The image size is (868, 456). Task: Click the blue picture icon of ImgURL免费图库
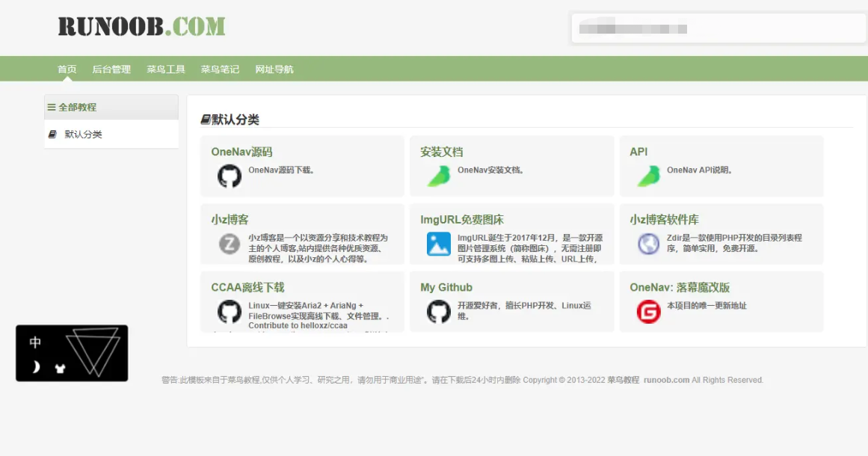pyautogui.click(x=439, y=244)
